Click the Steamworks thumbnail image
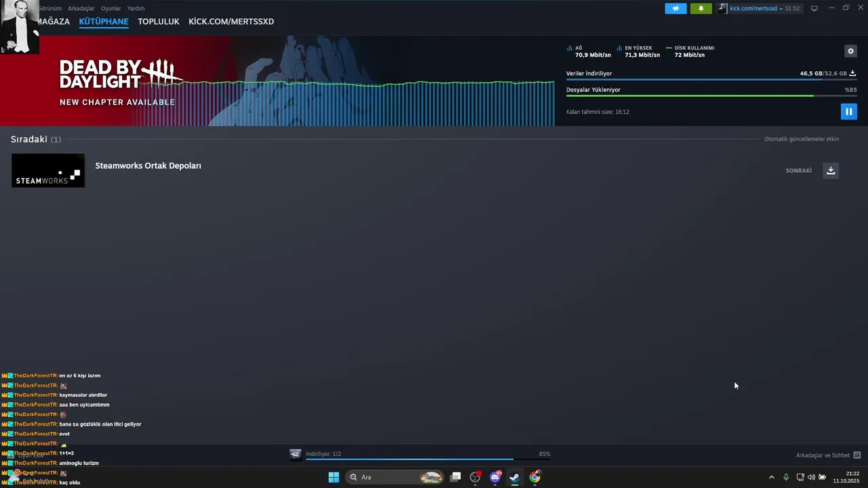This screenshot has width=868, height=488. pos(48,170)
